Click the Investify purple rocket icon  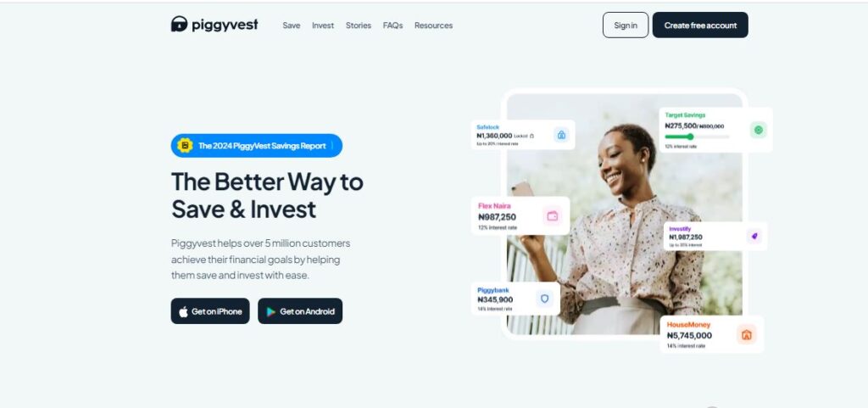coord(754,237)
